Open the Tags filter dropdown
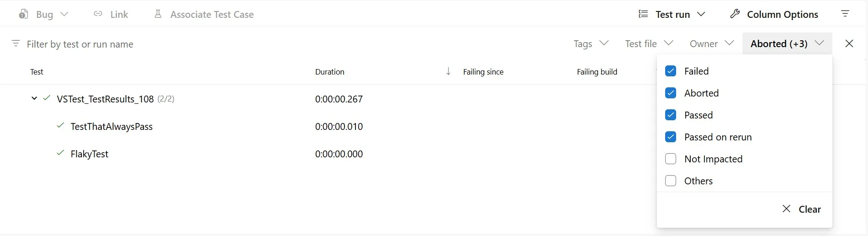Image resolution: width=868 pixels, height=236 pixels. (x=591, y=43)
